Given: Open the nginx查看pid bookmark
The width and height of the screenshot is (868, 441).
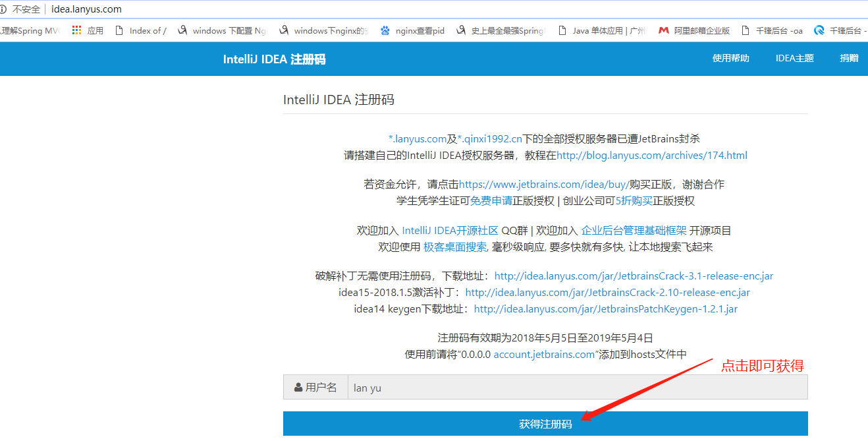Looking at the screenshot, I should (x=413, y=30).
